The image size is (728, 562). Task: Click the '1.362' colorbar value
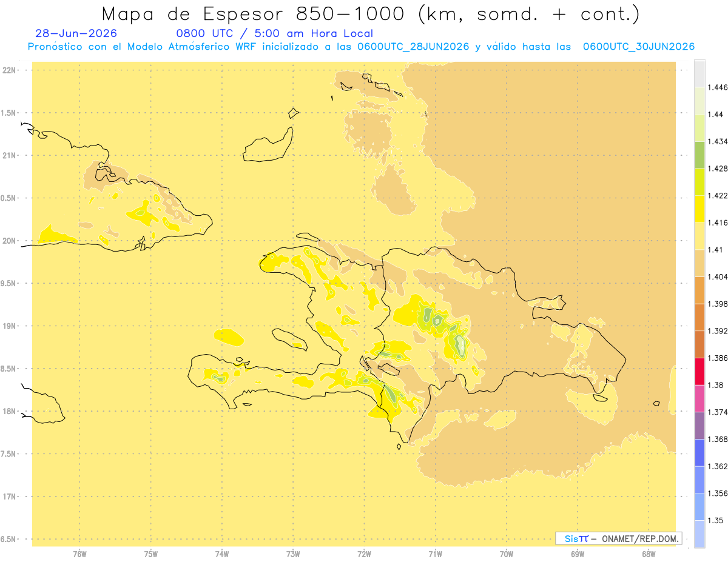(x=717, y=466)
